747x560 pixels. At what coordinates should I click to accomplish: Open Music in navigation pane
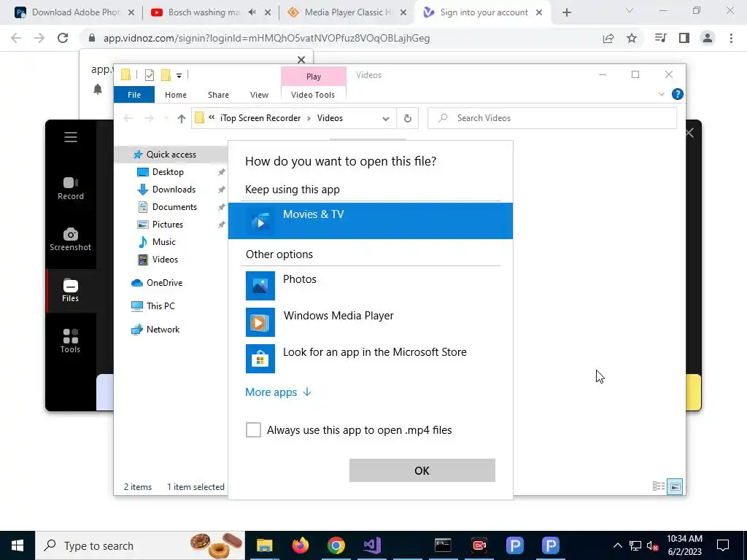point(164,242)
